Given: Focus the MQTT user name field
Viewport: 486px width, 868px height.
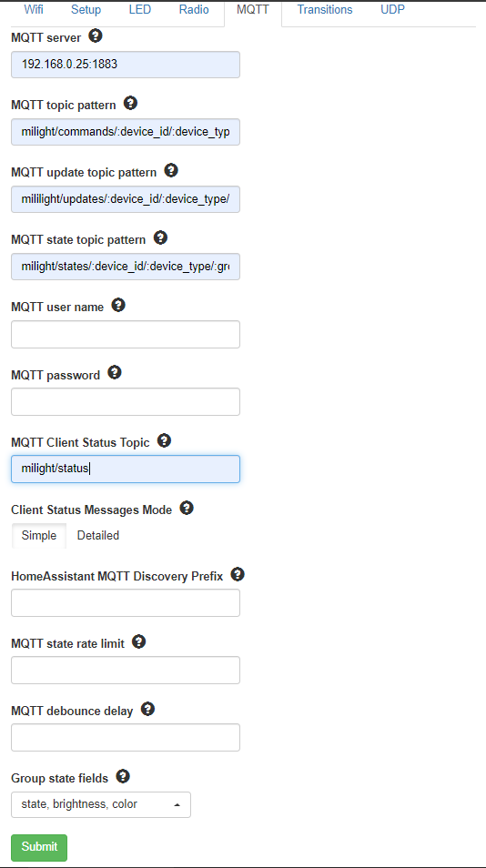Looking at the screenshot, I should [x=126, y=334].
